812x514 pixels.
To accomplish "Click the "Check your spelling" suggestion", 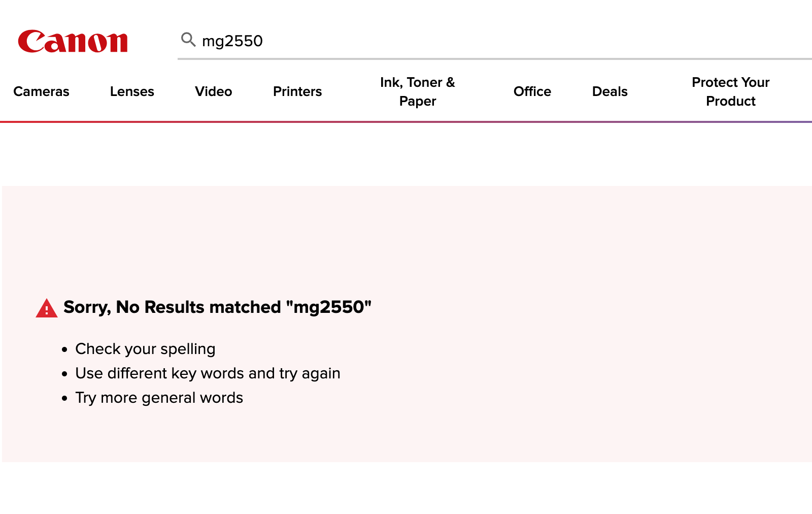I will [145, 349].
